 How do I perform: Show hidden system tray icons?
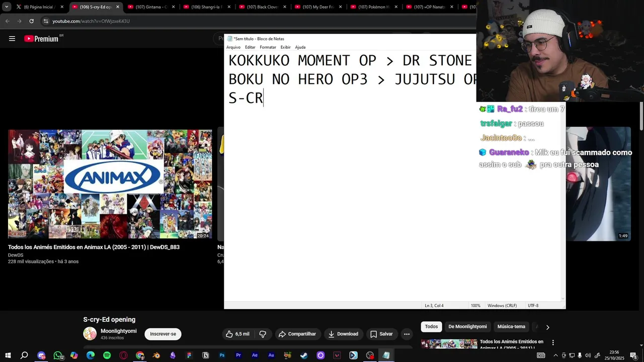555,355
